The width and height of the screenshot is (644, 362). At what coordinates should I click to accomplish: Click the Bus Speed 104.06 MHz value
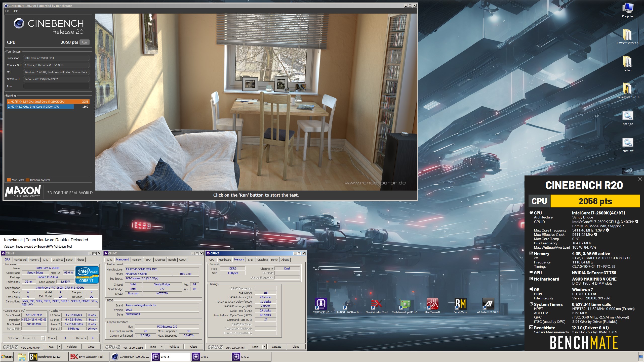(x=34, y=324)
